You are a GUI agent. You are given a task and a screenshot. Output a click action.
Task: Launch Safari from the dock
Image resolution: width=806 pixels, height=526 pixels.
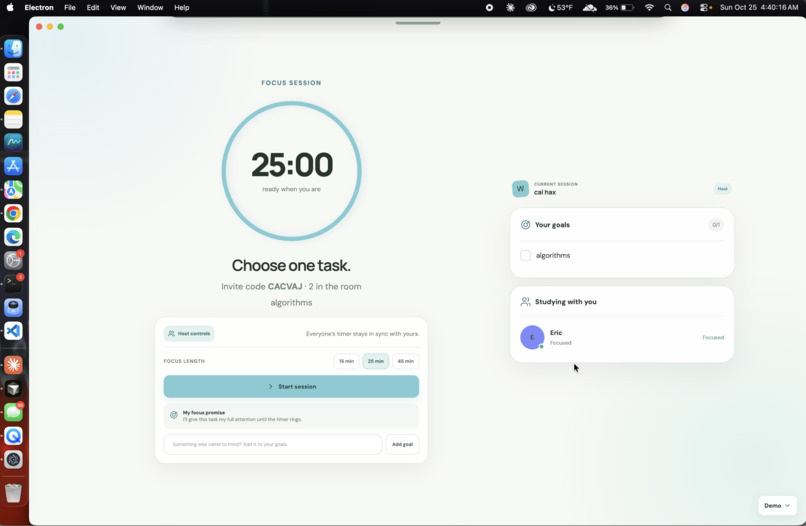(13, 96)
